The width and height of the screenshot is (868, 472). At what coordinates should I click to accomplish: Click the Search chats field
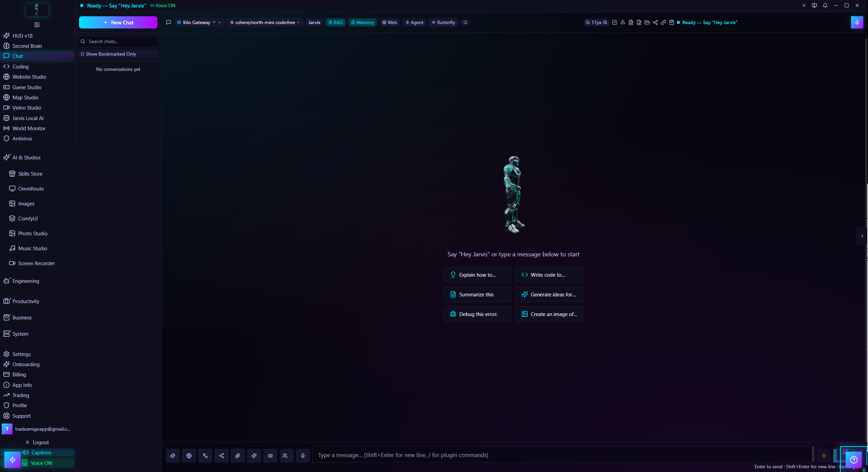(118, 41)
